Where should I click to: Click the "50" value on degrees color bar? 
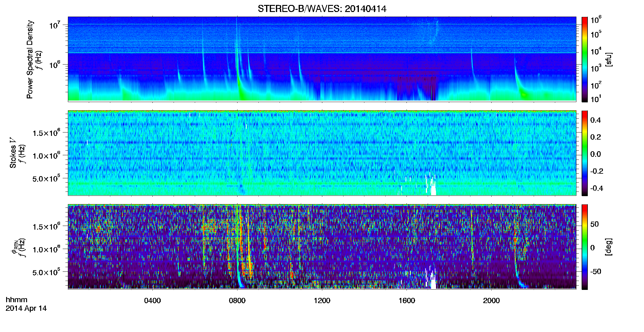tap(595, 224)
